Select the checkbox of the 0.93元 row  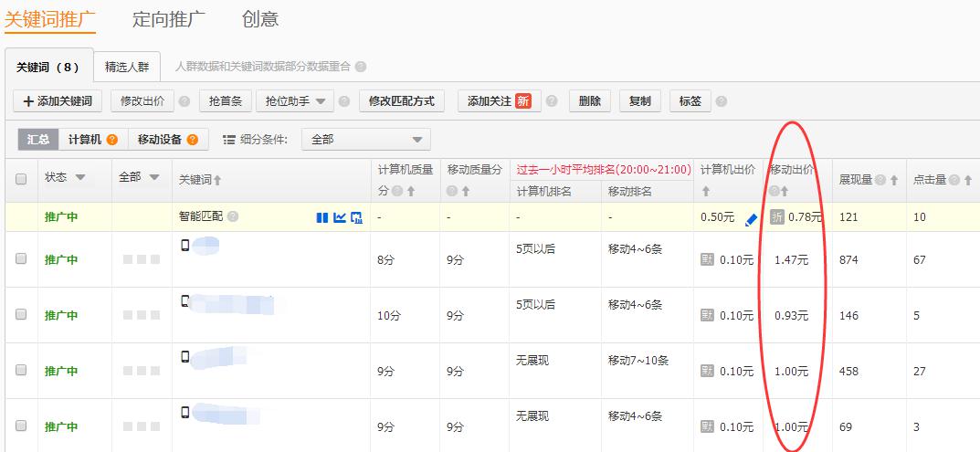21,315
